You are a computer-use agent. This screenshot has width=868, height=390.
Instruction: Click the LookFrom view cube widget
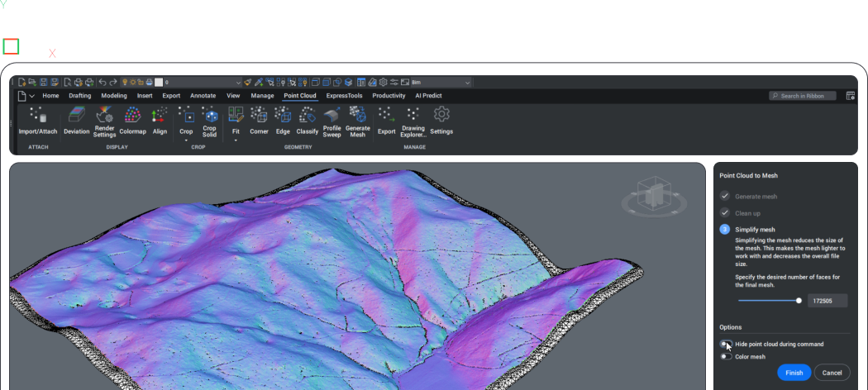coord(654,197)
